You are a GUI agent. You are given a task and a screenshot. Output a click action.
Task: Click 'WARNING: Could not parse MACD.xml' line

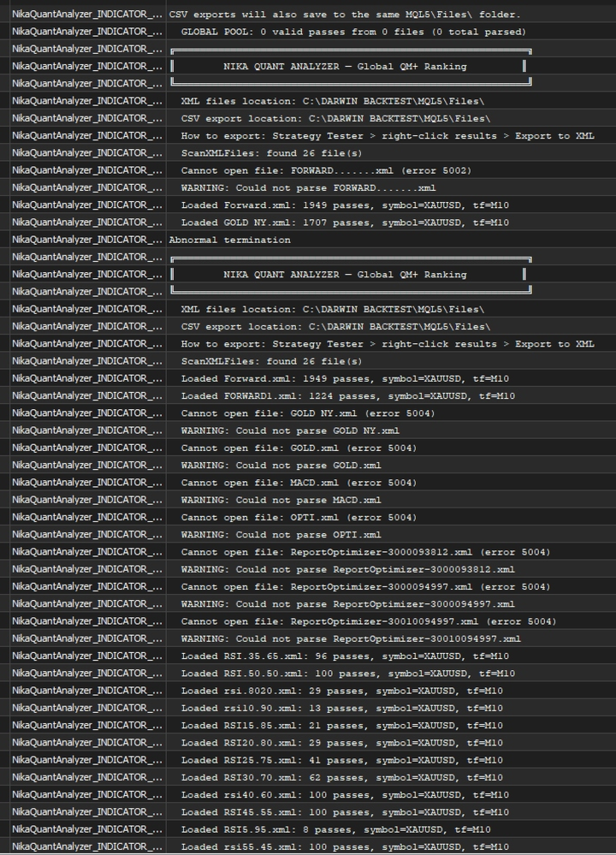click(308, 500)
